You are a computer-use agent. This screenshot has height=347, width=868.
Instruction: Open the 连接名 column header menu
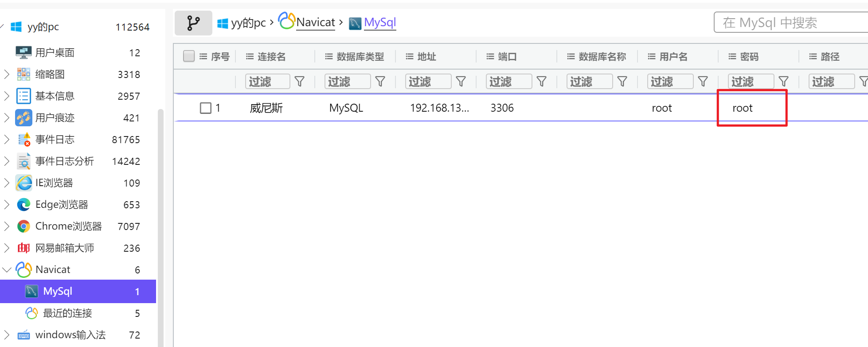(250, 56)
